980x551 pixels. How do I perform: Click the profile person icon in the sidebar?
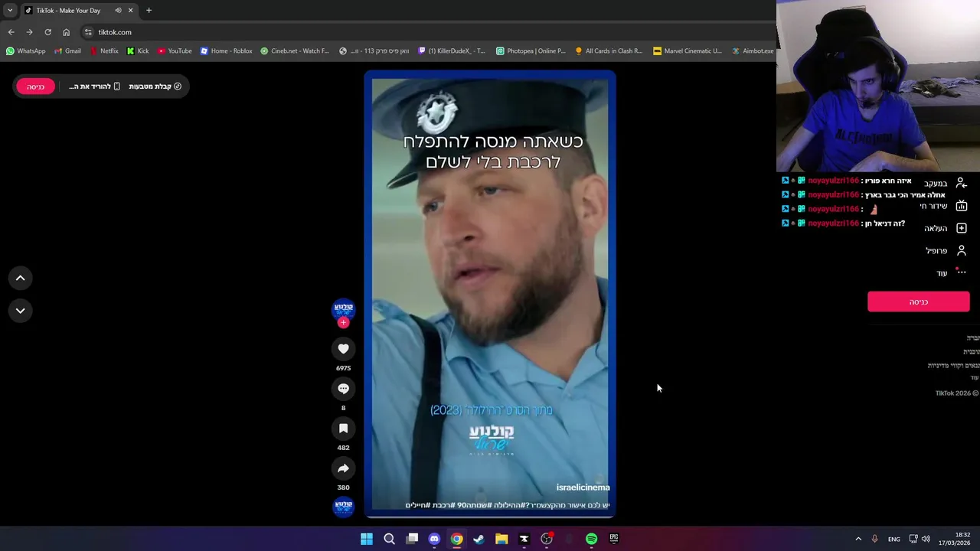[962, 250]
